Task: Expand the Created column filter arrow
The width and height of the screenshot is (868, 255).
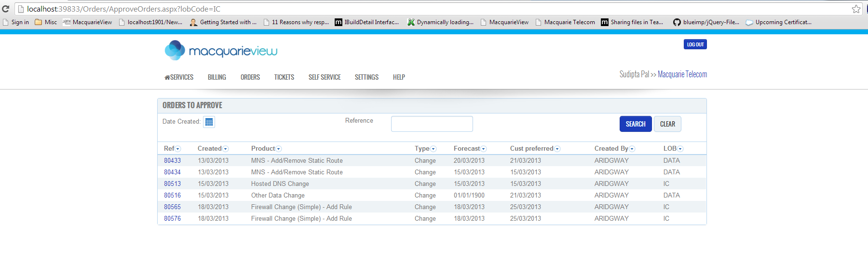Action: tap(226, 149)
